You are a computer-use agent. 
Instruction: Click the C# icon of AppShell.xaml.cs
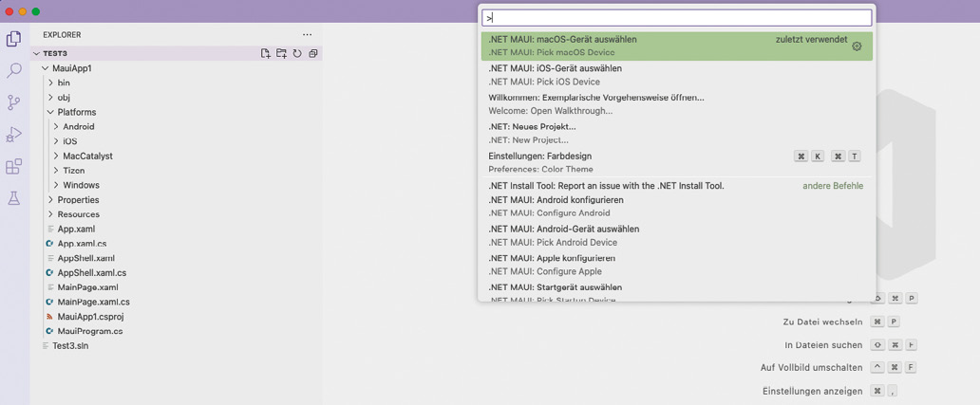49,273
